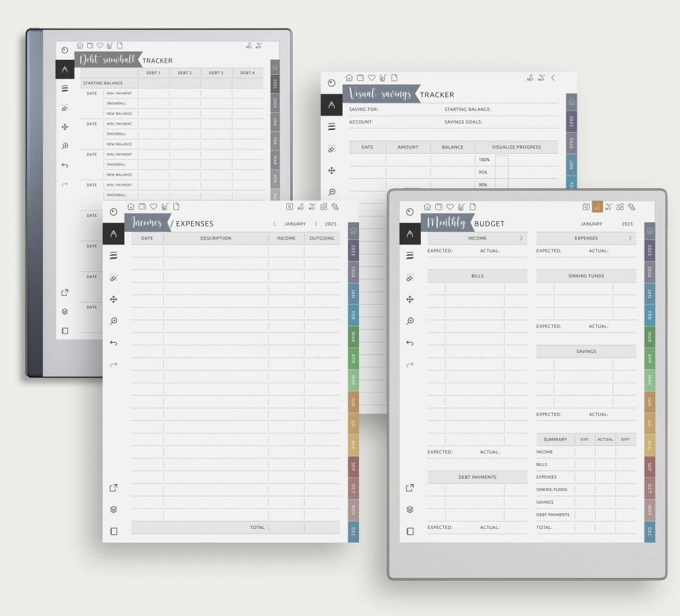The width and height of the screenshot is (680, 616).
Task: Tap SAVING FOR field on Visual Savings
Action: tap(394, 109)
